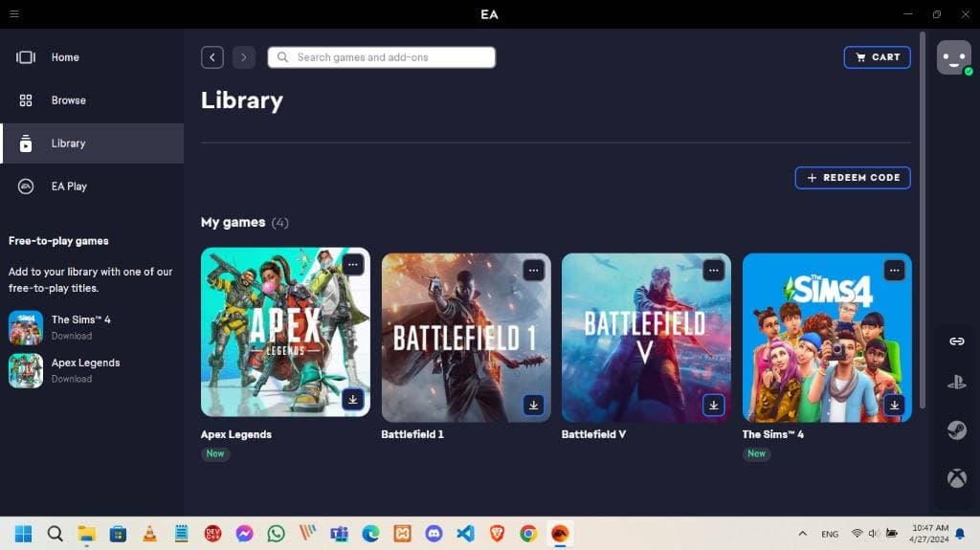Open The Sims 4 more options menu

tap(895, 271)
